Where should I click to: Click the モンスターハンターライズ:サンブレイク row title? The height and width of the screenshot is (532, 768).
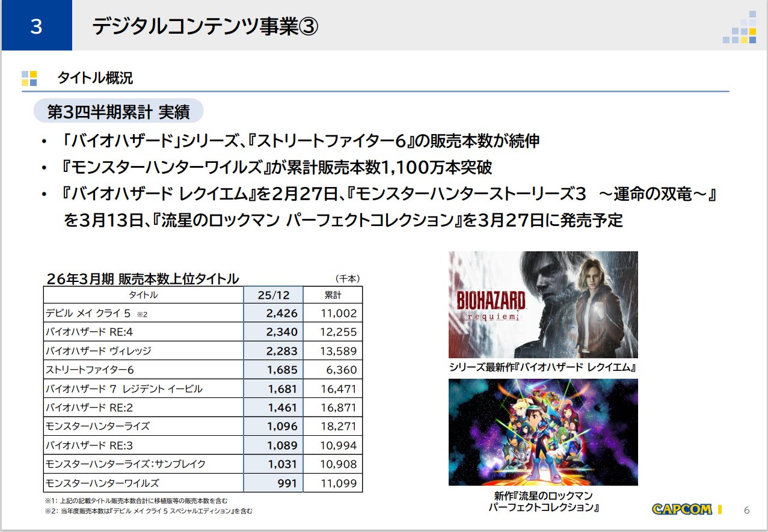[126, 464]
